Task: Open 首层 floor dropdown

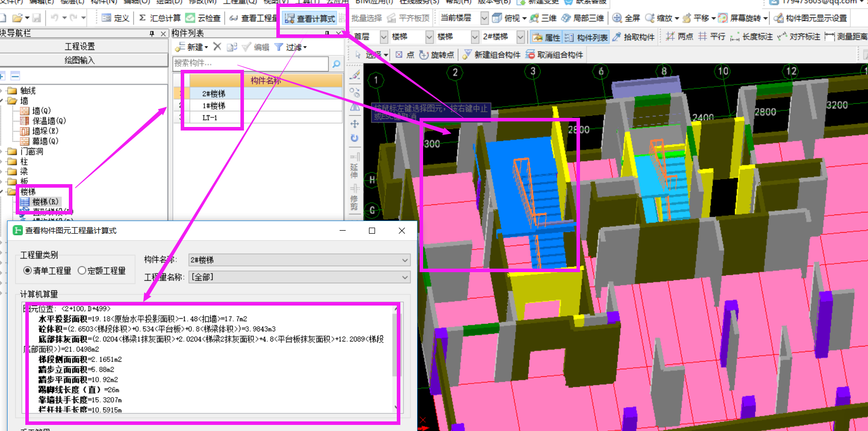Action: tap(384, 37)
